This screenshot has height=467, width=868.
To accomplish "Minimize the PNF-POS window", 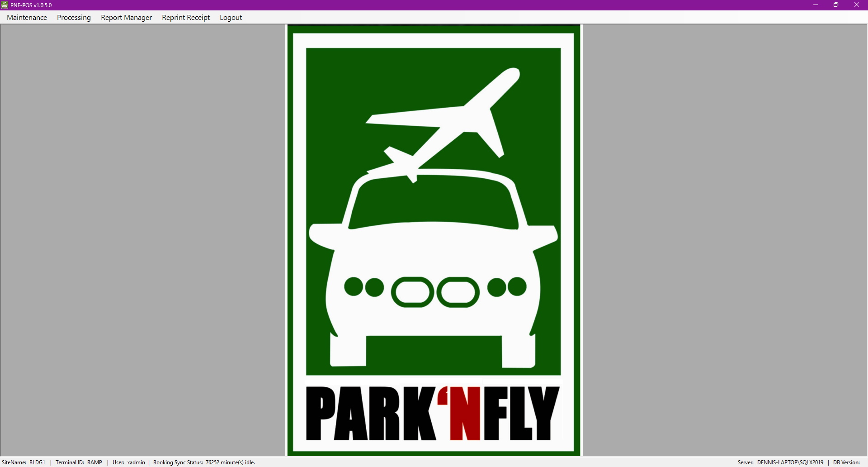I will 816,5.
